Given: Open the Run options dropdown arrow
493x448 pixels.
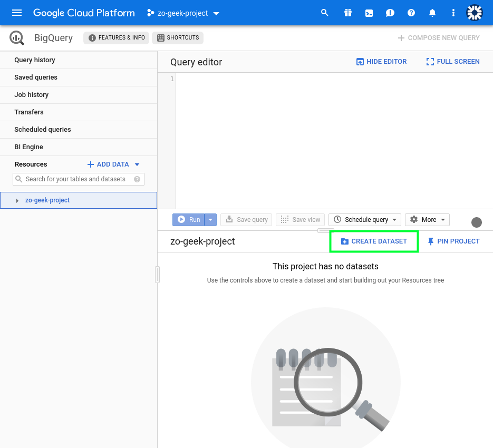Looking at the screenshot, I should coord(210,220).
